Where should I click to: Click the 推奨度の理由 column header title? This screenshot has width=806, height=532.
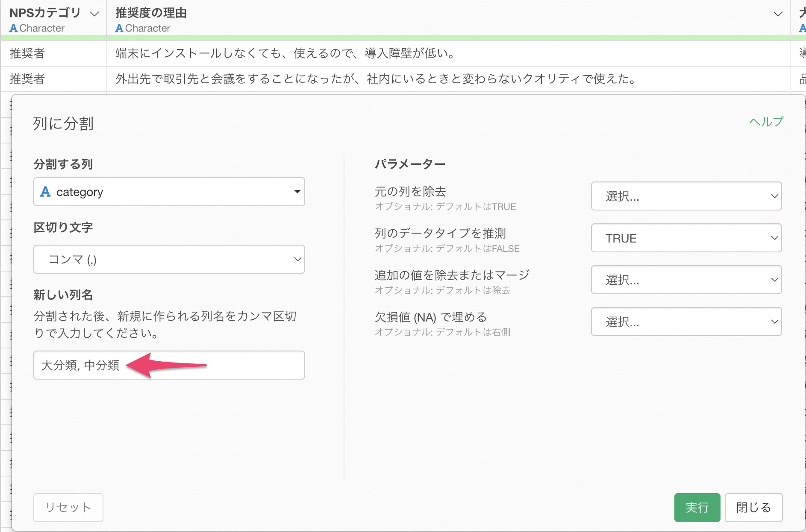151,13
